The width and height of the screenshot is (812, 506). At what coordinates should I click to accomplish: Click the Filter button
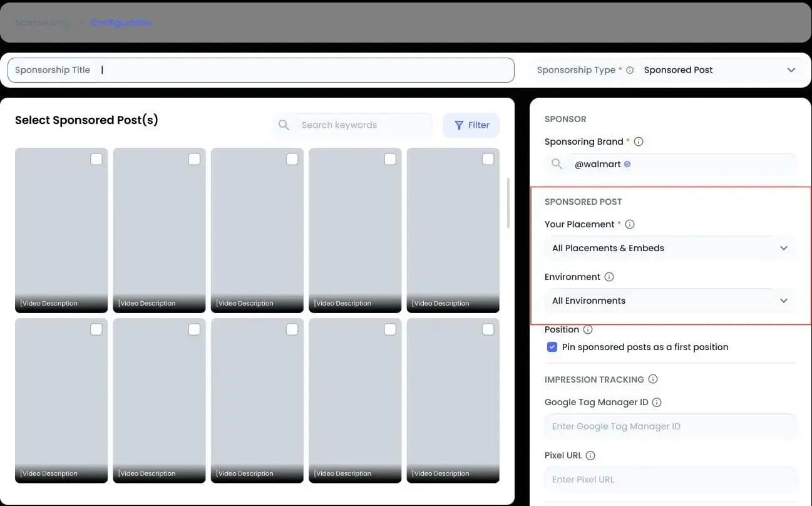click(471, 125)
